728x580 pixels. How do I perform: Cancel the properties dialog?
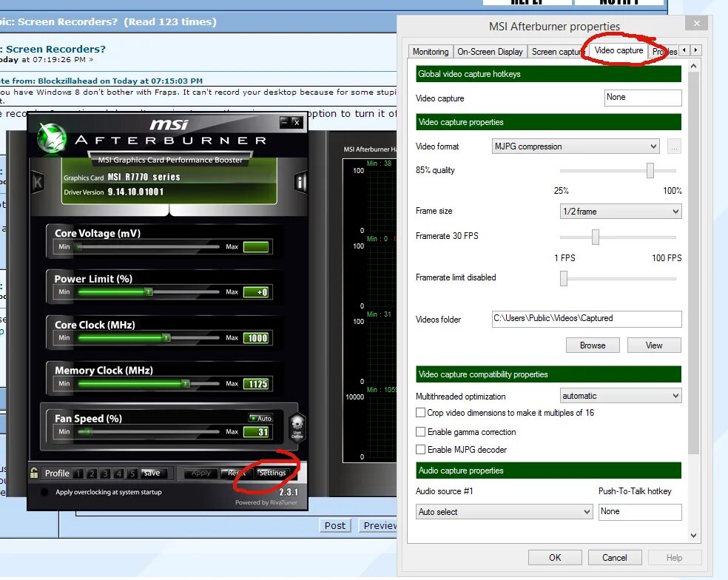click(x=615, y=558)
